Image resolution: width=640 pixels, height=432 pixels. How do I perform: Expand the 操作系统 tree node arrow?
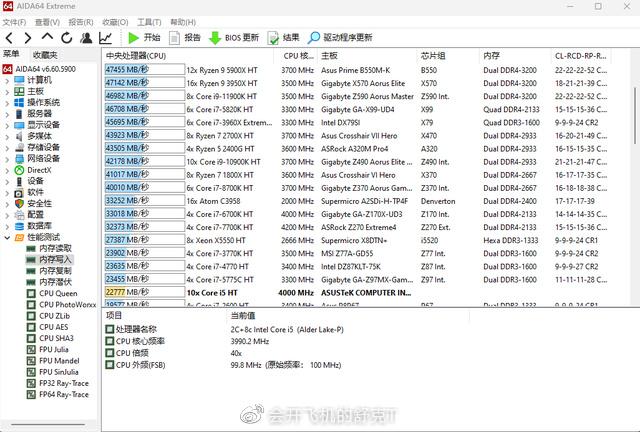[x=7, y=102]
